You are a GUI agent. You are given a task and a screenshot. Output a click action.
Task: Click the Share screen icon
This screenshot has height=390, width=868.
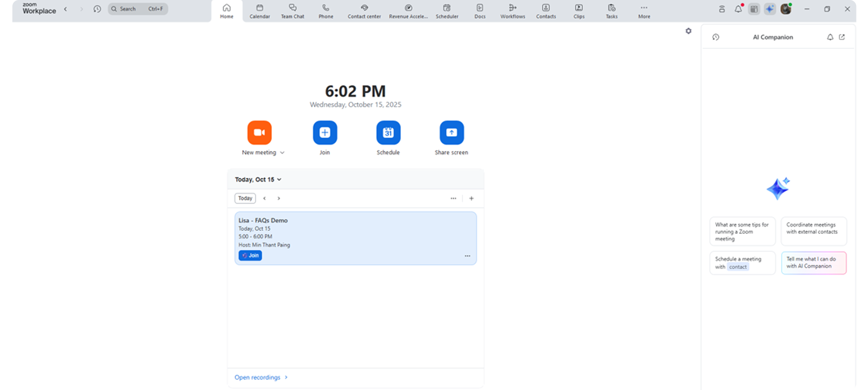tap(451, 132)
